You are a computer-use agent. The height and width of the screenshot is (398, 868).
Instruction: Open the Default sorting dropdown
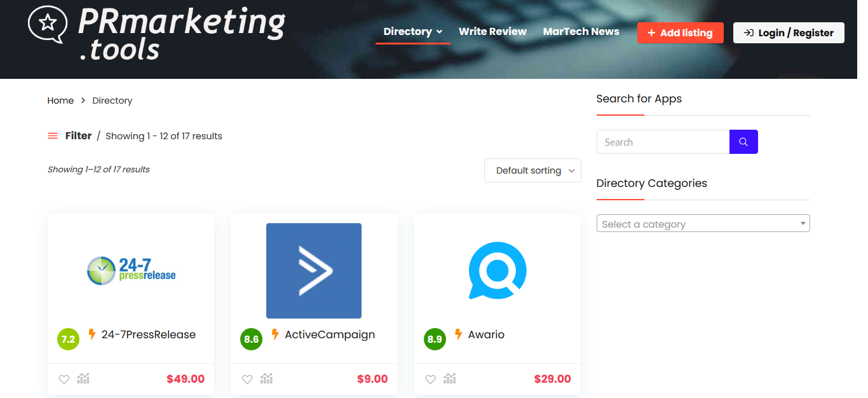pos(532,170)
